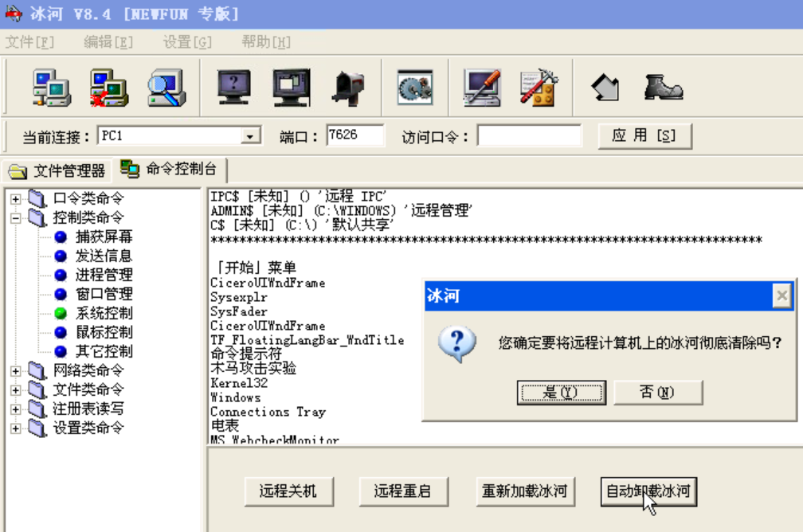Open the current connection PC1 dropdown
This screenshot has height=532, width=803.
(x=249, y=137)
